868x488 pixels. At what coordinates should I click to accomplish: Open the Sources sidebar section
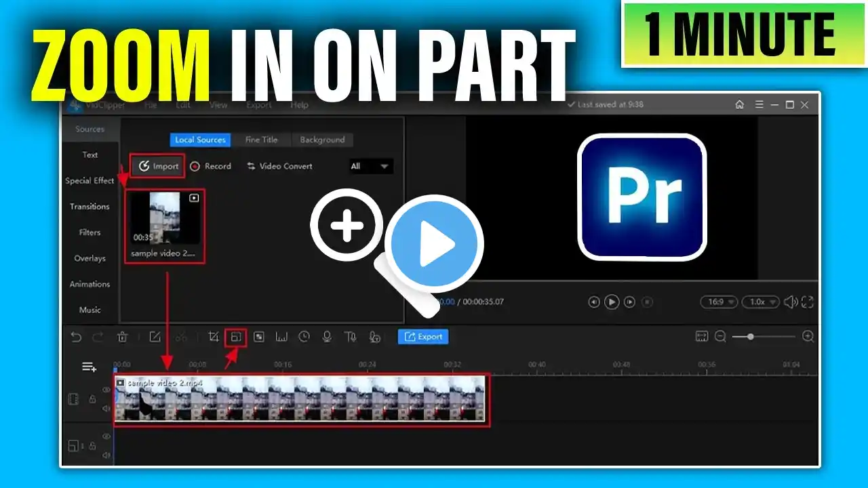pyautogui.click(x=90, y=129)
